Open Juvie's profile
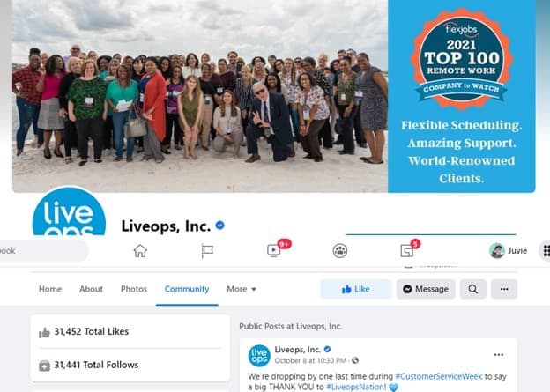This screenshot has height=392, width=550. [509, 251]
